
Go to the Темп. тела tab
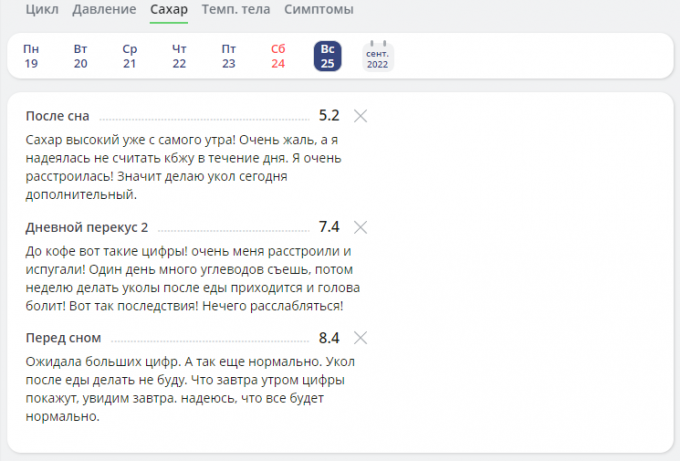236,10
